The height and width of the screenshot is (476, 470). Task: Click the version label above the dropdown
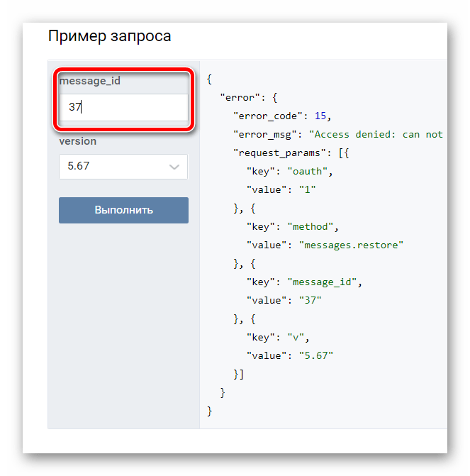[78, 141]
